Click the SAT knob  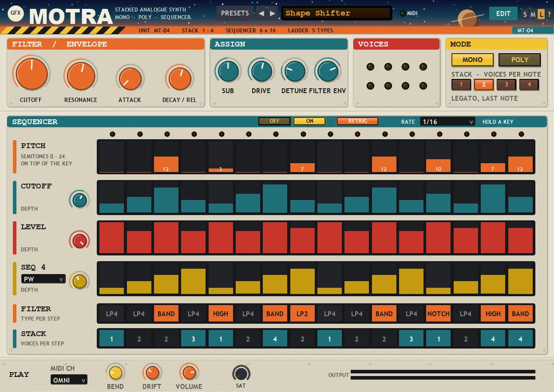pyautogui.click(x=241, y=373)
